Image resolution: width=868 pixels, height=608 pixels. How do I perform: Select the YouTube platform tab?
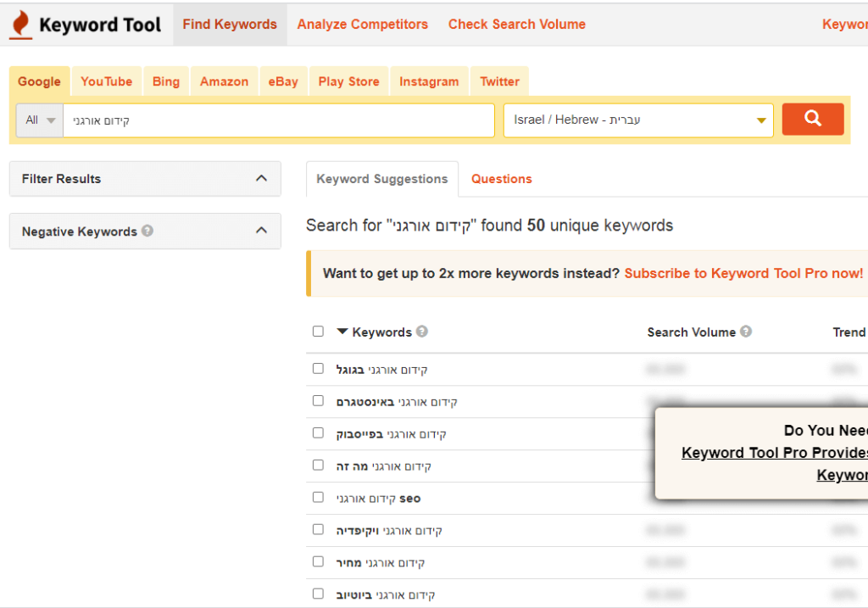[x=107, y=81]
